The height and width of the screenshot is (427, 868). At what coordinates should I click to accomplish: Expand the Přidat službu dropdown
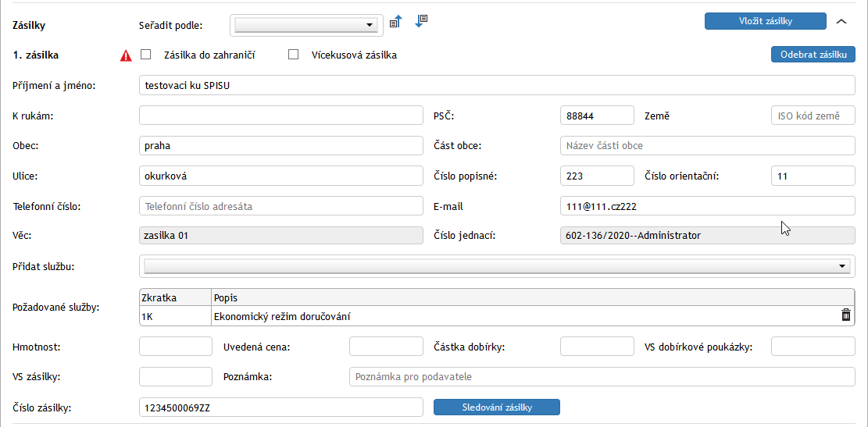(497, 266)
